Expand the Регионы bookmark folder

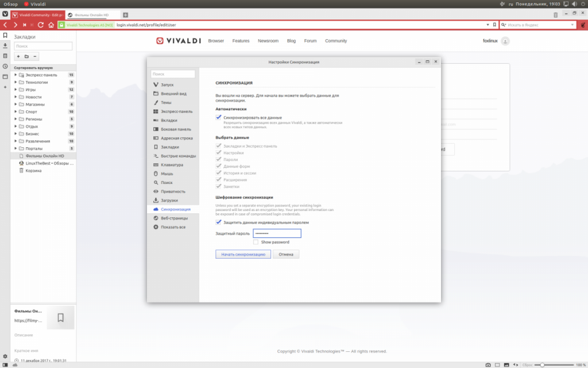pyautogui.click(x=16, y=119)
